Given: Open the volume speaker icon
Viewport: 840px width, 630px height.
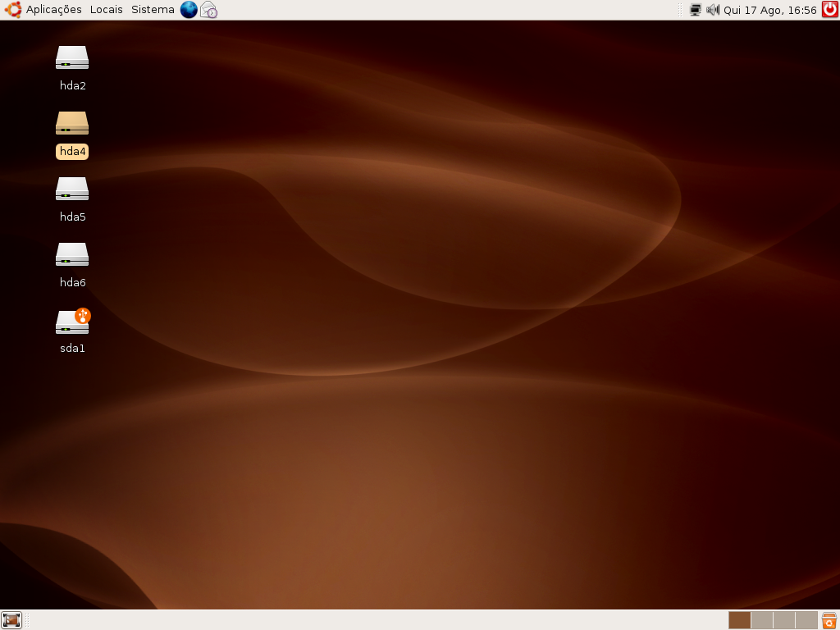Looking at the screenshot, I should [713, 10].
